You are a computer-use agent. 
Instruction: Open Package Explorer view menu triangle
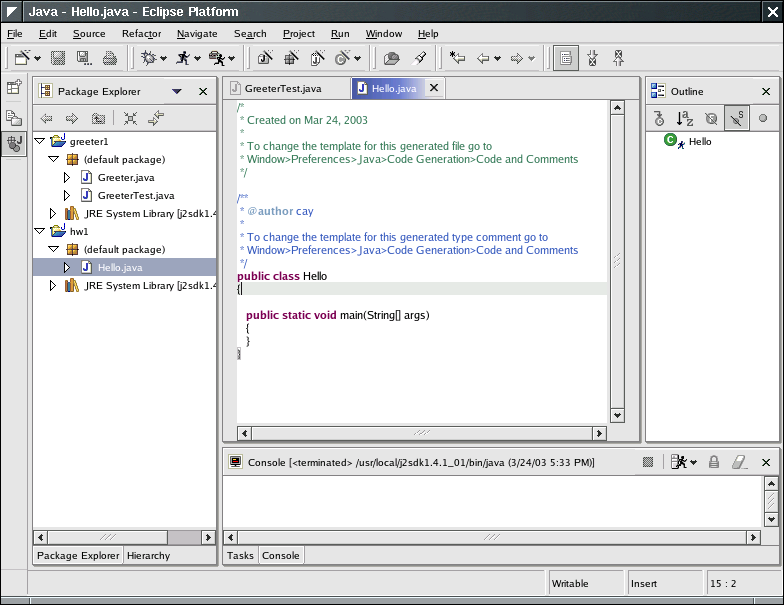pos(176,92)
